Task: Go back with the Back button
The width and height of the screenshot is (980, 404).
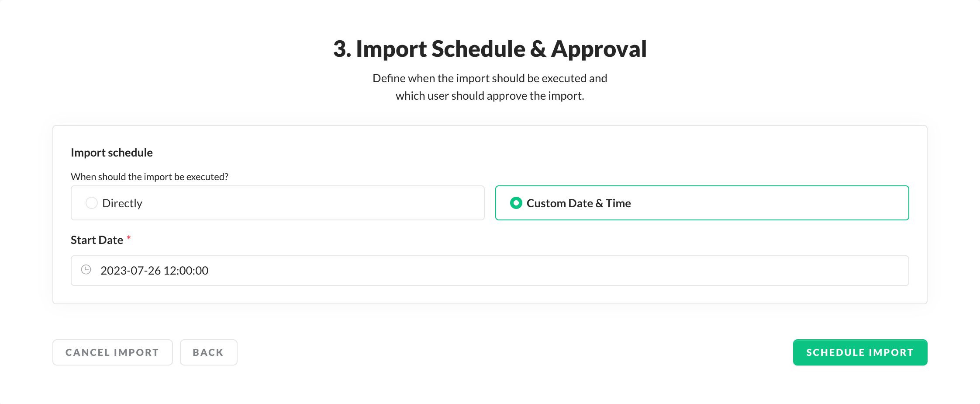Action: click(x=208, y=352)
